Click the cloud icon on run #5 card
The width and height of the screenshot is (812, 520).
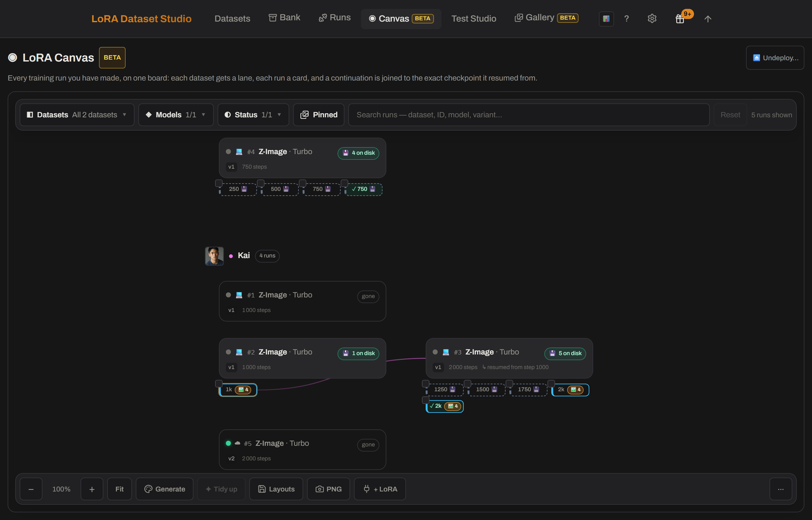[238, 443]
